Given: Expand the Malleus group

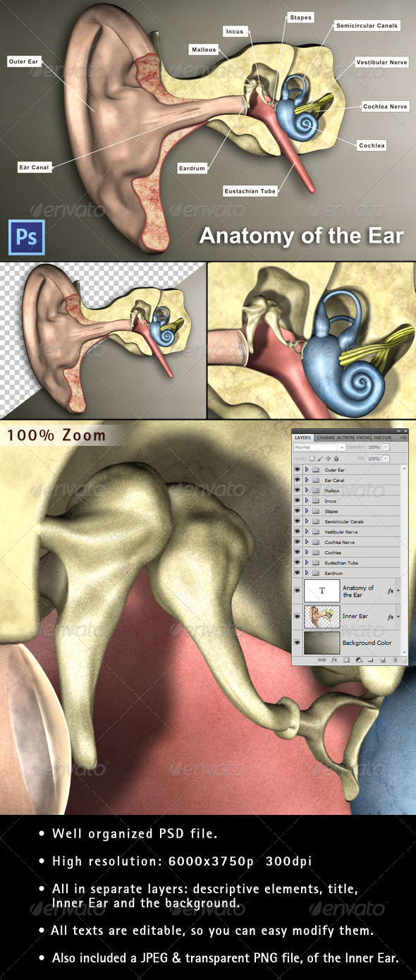Looking at the screenshot, I should 307,490.
